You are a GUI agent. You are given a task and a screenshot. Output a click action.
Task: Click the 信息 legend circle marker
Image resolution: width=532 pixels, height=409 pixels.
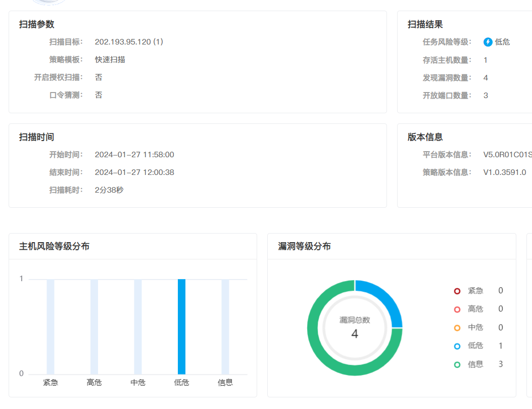457,365
